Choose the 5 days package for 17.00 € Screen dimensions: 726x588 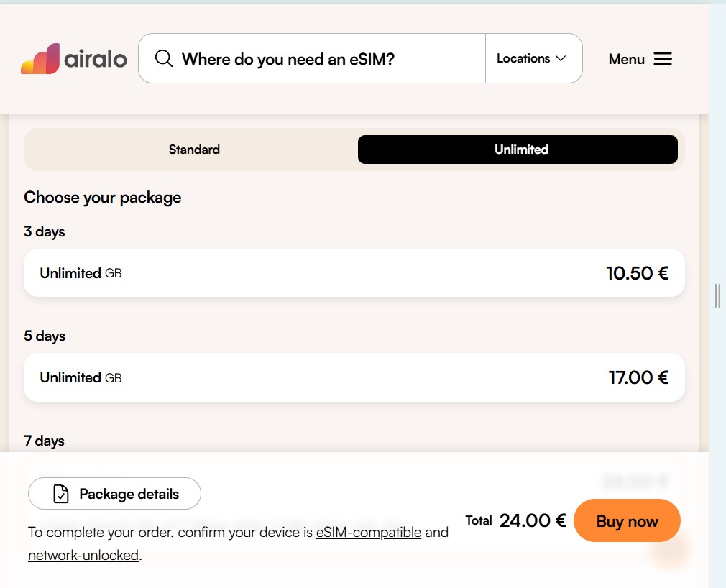(354, 377)
